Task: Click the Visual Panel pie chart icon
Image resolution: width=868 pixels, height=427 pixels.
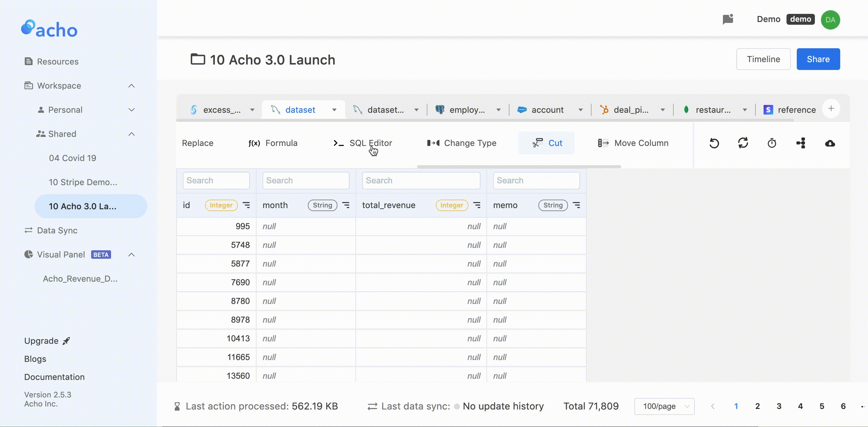Action: 29,255
